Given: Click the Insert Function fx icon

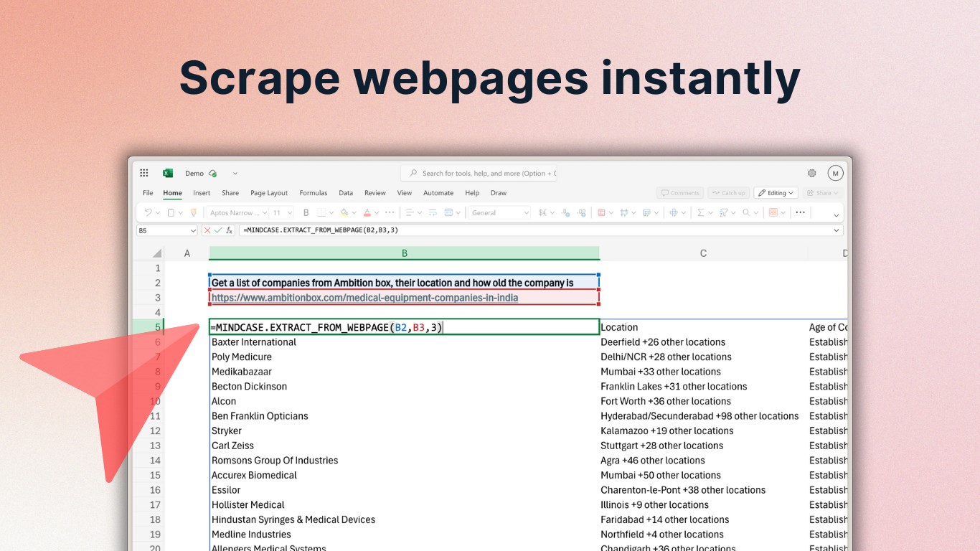Looking at the screenshot, I should [229, 230].
